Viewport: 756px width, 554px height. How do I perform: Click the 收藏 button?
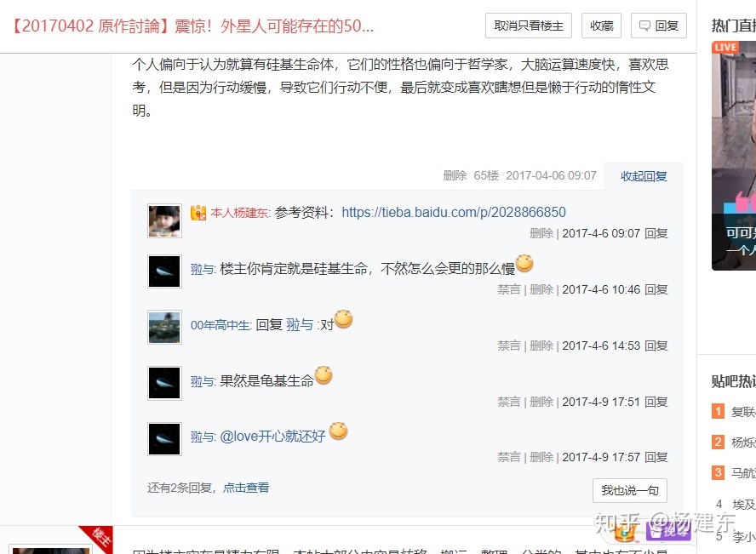(601, 26)
